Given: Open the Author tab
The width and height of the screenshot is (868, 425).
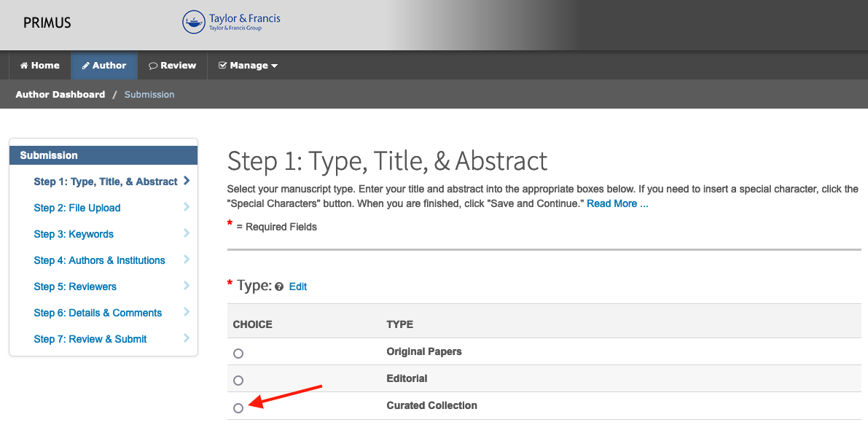Looking at the screenshot, I should pos(103,66).
